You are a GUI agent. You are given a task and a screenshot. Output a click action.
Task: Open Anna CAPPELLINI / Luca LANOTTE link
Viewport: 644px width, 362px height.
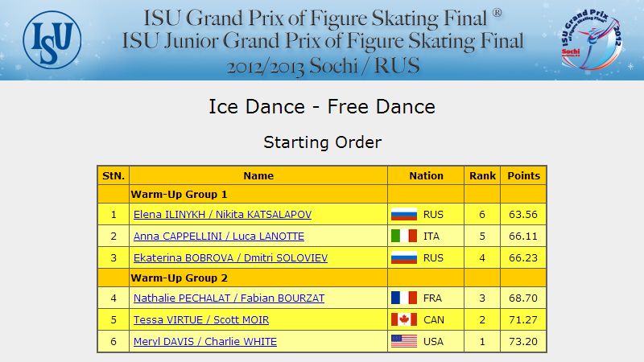[219, 237]
